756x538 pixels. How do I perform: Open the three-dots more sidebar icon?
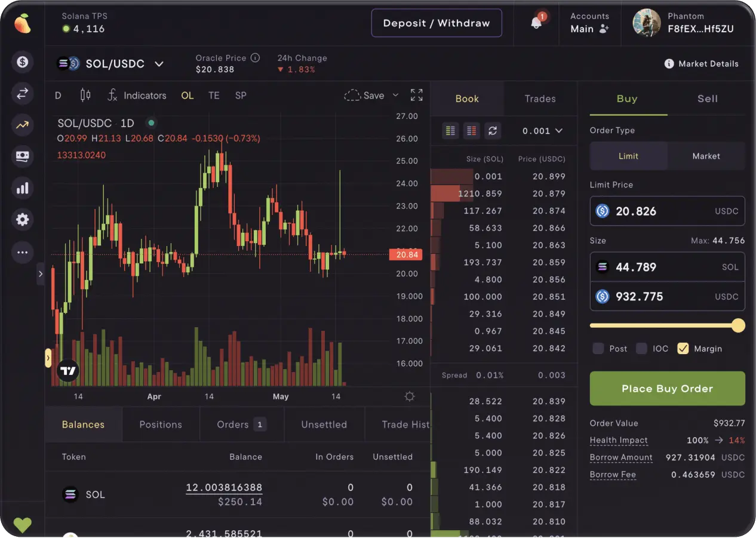point(23,252)
